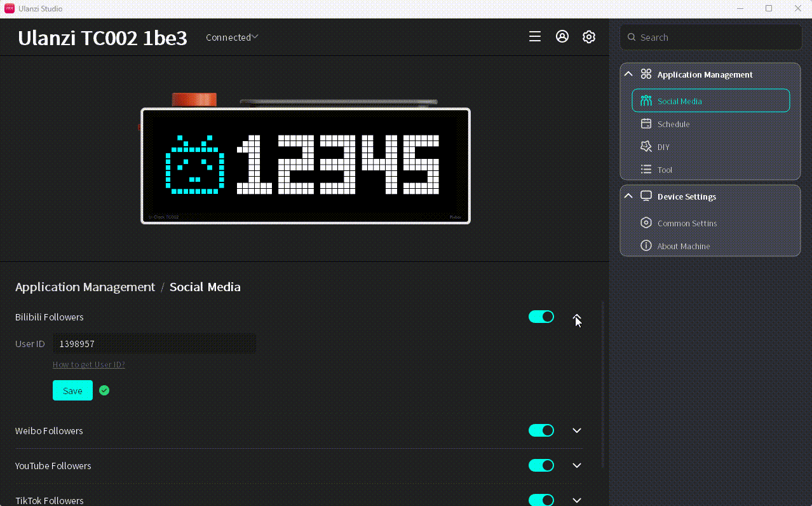Click the Social Media breadcrumb
812x506 pixels.
[205, 287]
